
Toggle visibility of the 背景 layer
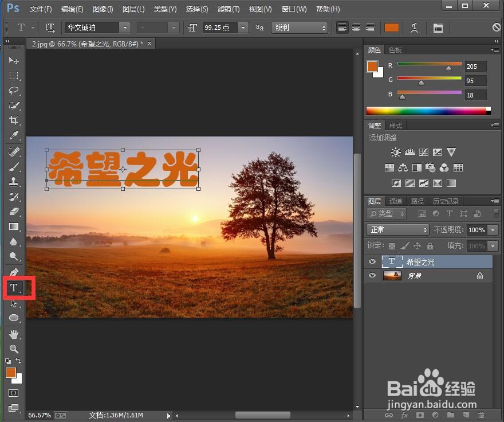(372, 276)
